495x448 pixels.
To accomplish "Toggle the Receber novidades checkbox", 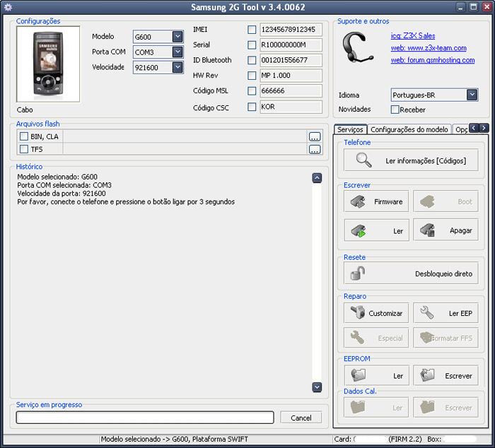I will coord(395,110).
